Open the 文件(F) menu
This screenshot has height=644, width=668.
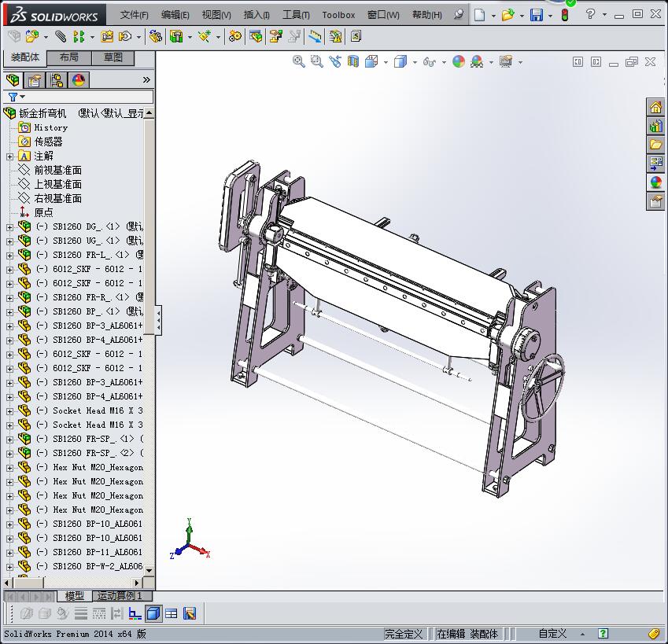pos(135,15)
